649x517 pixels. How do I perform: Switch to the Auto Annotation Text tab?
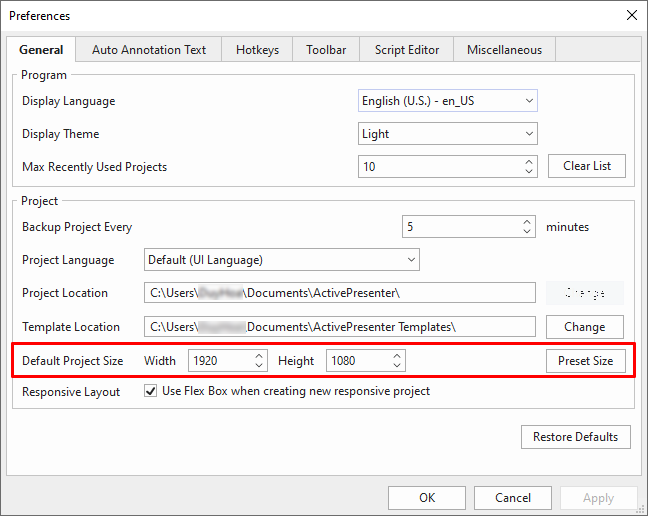pos(148,50)
